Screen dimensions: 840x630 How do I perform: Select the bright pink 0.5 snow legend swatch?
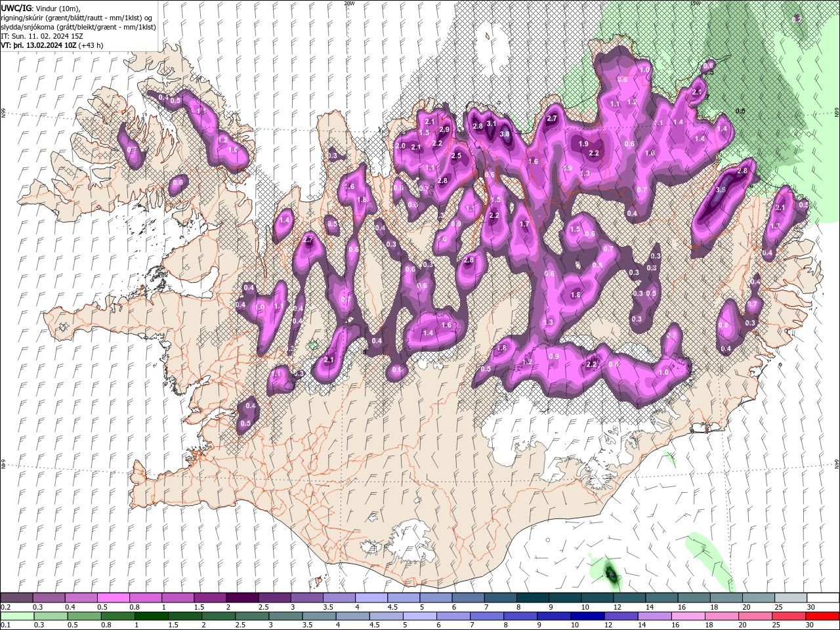click(x=113, y=598)
